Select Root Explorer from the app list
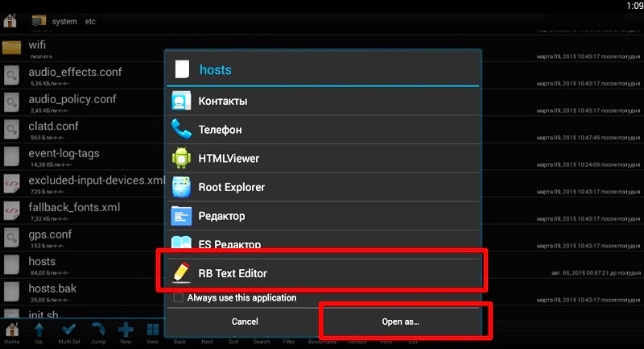 coord(323,187)
